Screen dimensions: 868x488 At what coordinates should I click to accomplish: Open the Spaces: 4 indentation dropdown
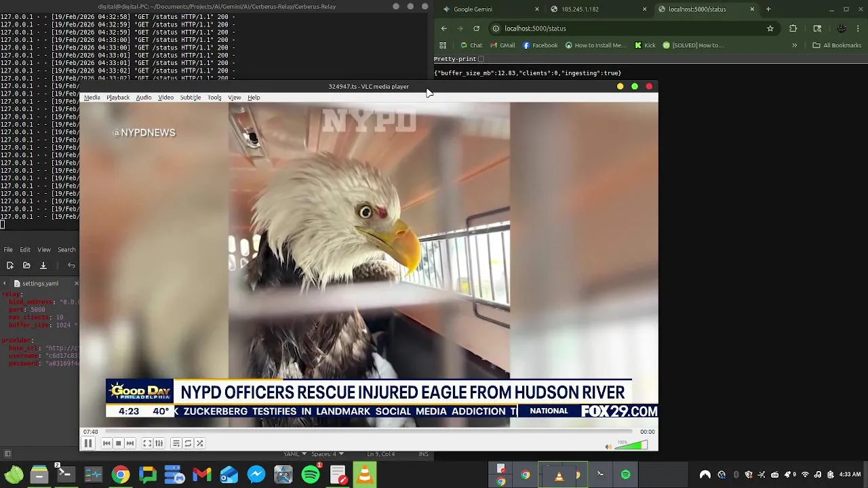tap(327, 454)
